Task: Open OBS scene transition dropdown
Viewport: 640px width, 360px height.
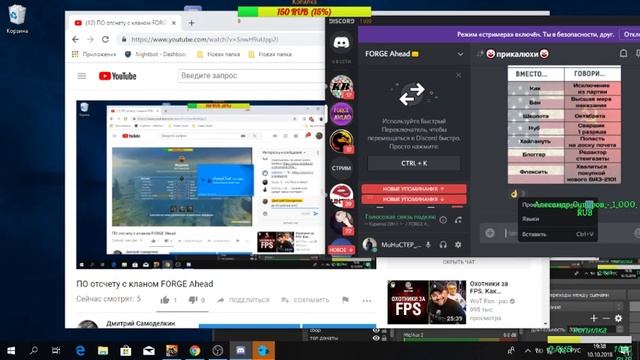Action: tap(587, 306)
